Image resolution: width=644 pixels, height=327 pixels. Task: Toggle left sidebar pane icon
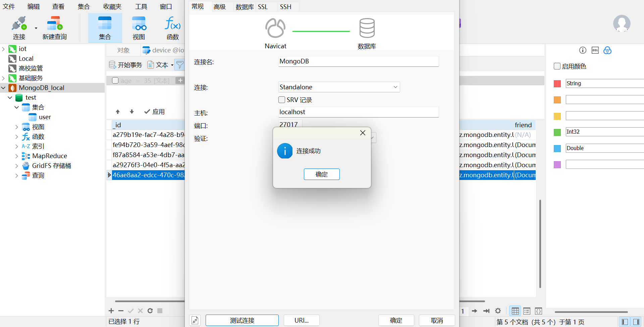tap(625, 322)
